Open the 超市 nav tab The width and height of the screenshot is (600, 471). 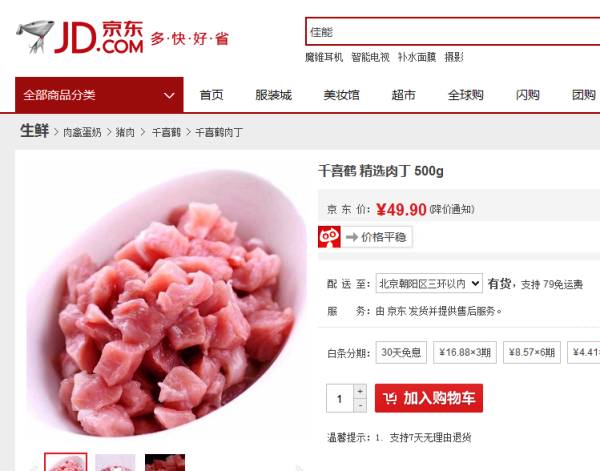point(403,95)
